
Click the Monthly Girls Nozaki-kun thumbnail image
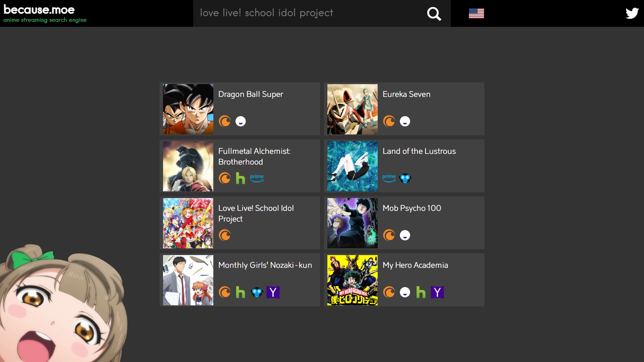(189, 280)
